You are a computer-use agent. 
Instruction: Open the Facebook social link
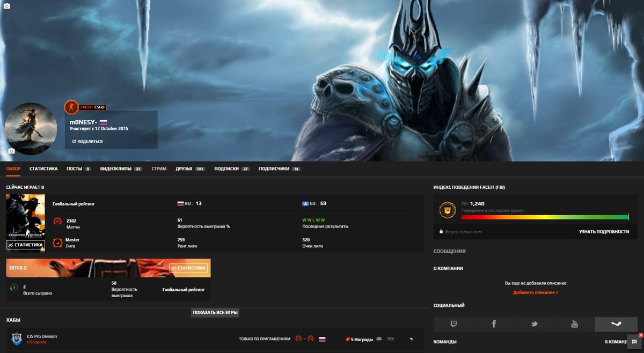[494, 324]
